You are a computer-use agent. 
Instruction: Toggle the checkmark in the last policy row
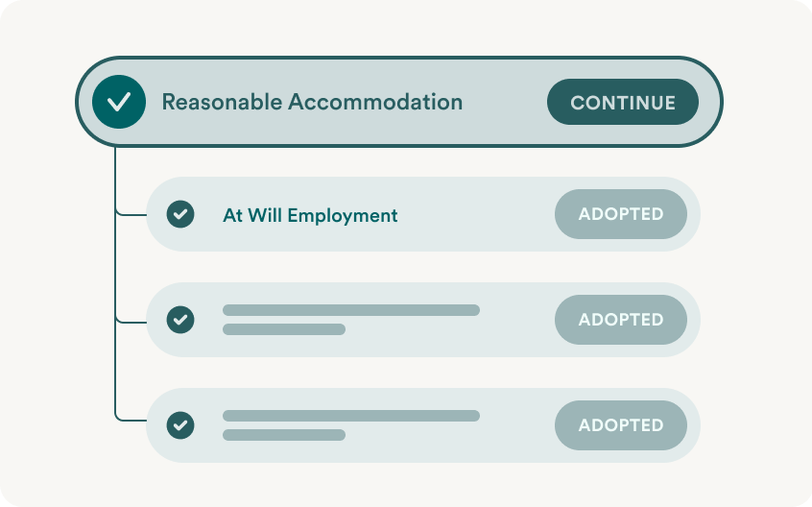point(180,425)
